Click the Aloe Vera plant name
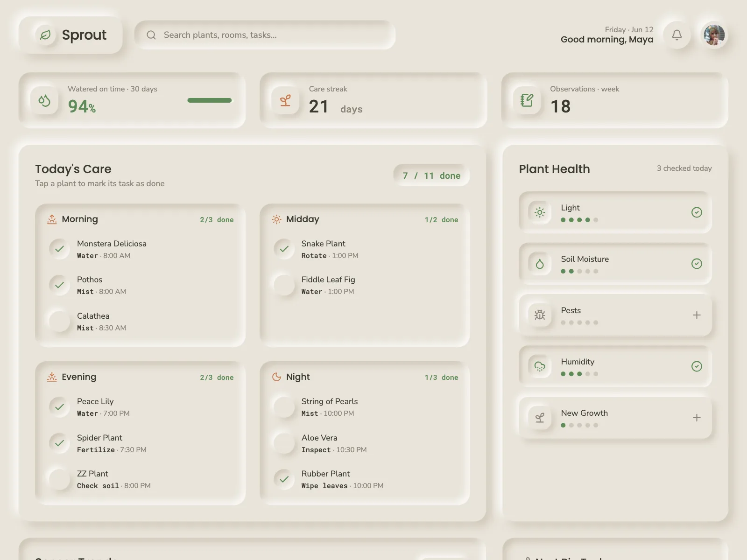747x560 pixels. tap(319, 438)
